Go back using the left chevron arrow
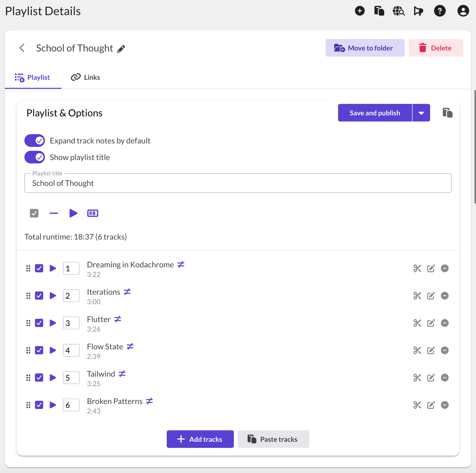 coord(22,48)
